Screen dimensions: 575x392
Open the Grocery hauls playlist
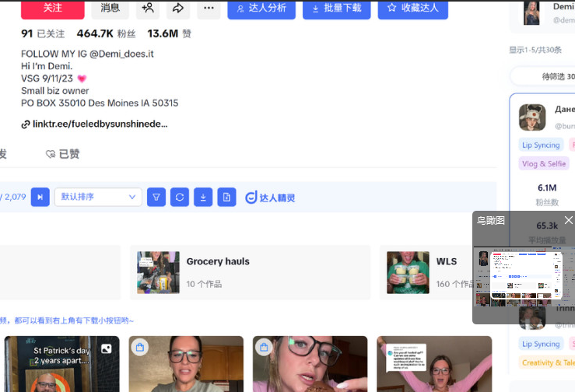pos(250,272)
